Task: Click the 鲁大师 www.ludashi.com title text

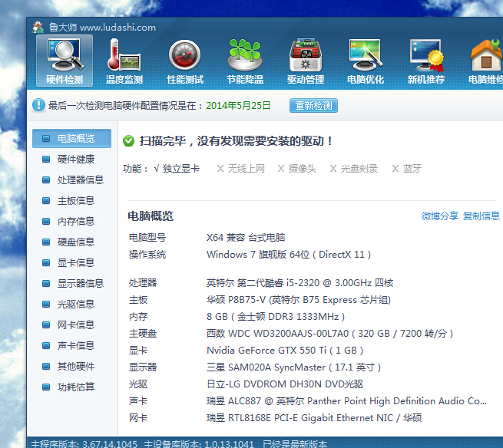Action: point(102,28)
